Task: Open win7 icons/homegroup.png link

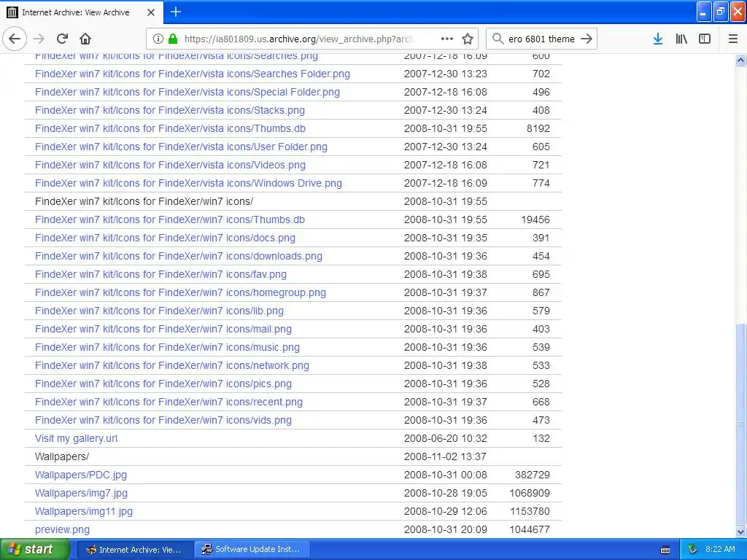Action: pos(181,292)
